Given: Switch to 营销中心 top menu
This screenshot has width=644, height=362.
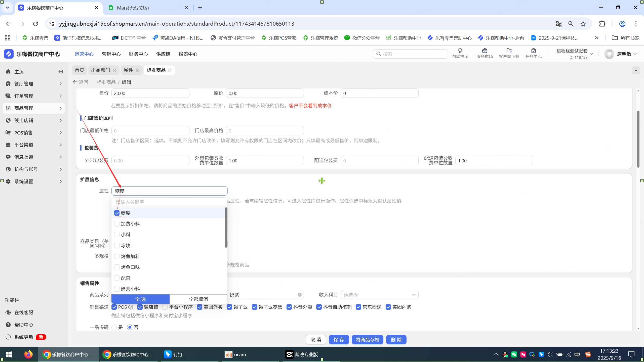Looking at the screenshot, I should tap(111, 54).
